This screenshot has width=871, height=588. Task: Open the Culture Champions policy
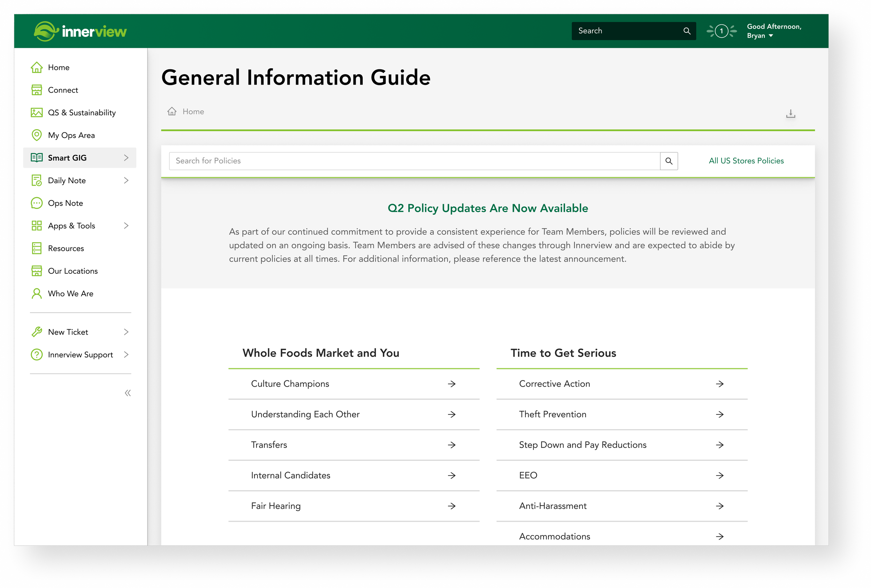coord(354,384)
